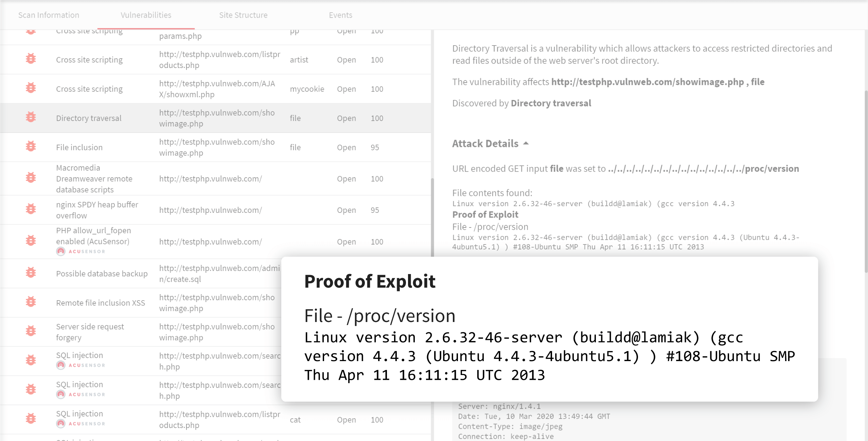This screenshot has height=441, width=868.
Task: Switch to the Site Structure tab
Action: [x=244, y=15]
